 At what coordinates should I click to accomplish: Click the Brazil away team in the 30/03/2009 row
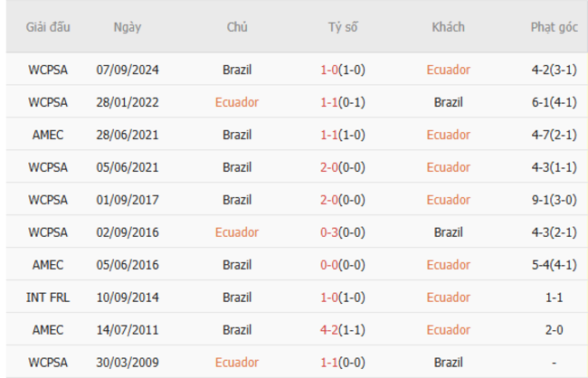pyautogui.click(x=448, y=363)
